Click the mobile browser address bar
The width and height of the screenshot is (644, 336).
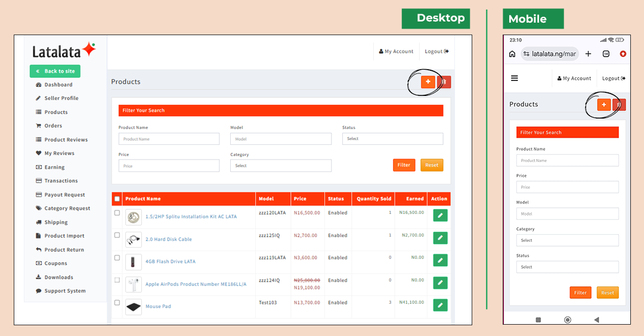point(550,54)
